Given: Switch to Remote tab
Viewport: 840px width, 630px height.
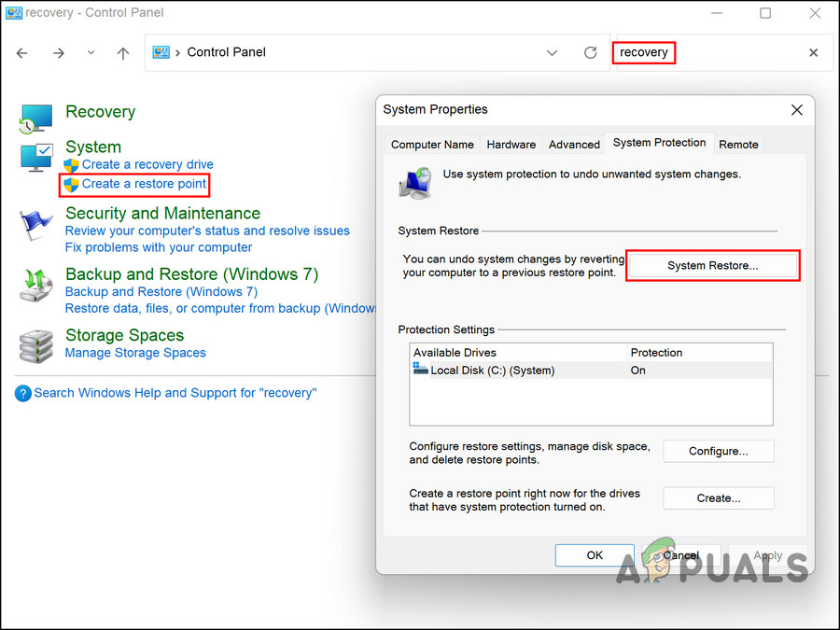Looking at the screenshot, I should click(738, 145).
